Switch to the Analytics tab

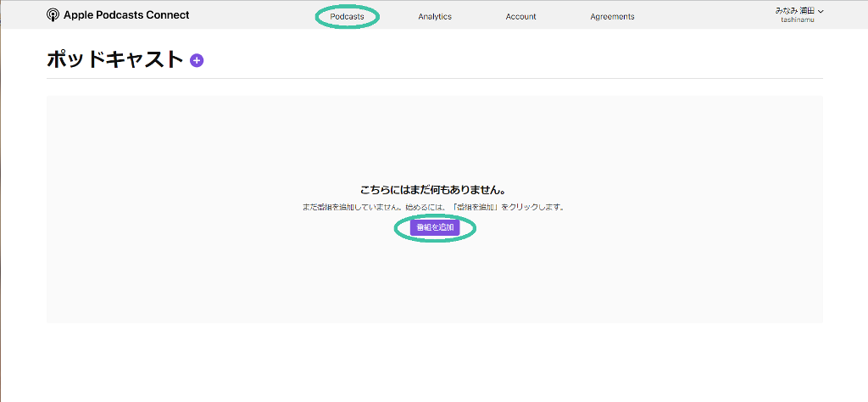click(x=435, y=17)
